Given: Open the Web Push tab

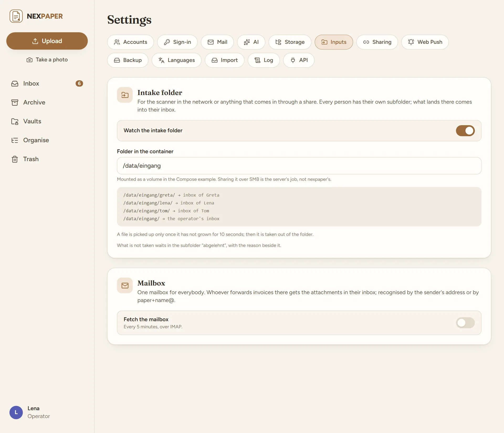Looking at the screenshot, I should point(425,42).
